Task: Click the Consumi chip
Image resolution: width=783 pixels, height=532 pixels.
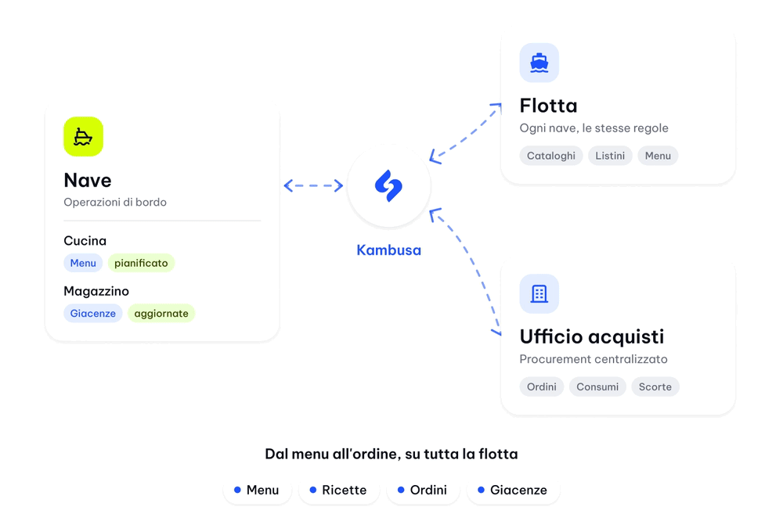Action: coord(597,386)
